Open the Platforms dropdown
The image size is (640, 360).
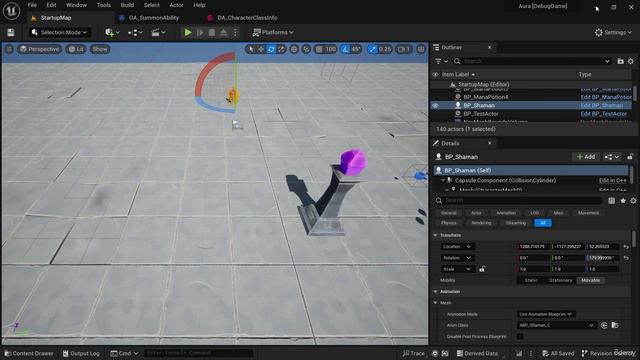273,32
